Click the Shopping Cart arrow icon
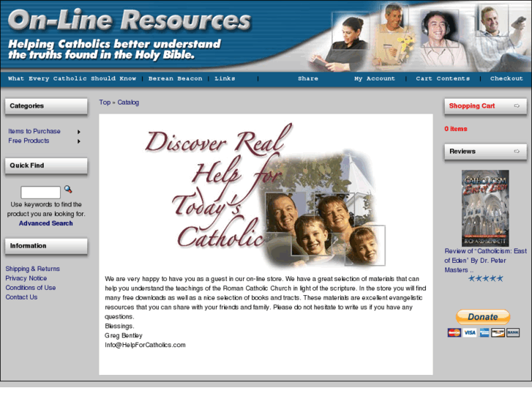The image size is (532, 399). click(517, 106)
